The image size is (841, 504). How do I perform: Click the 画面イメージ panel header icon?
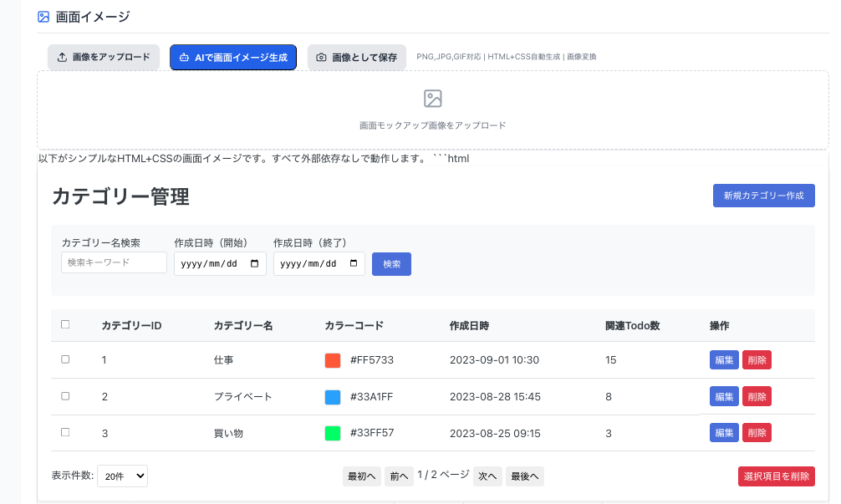[x=43, y=15]
